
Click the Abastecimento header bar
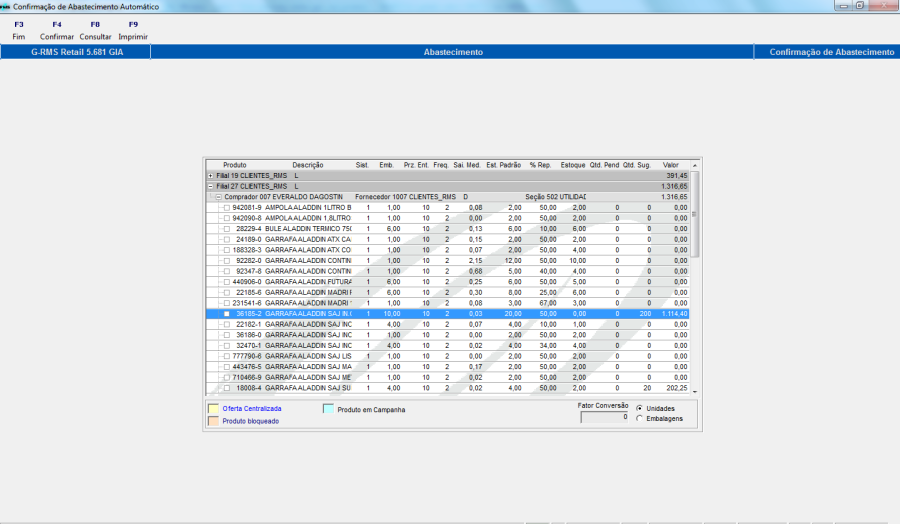pos(452,52)
